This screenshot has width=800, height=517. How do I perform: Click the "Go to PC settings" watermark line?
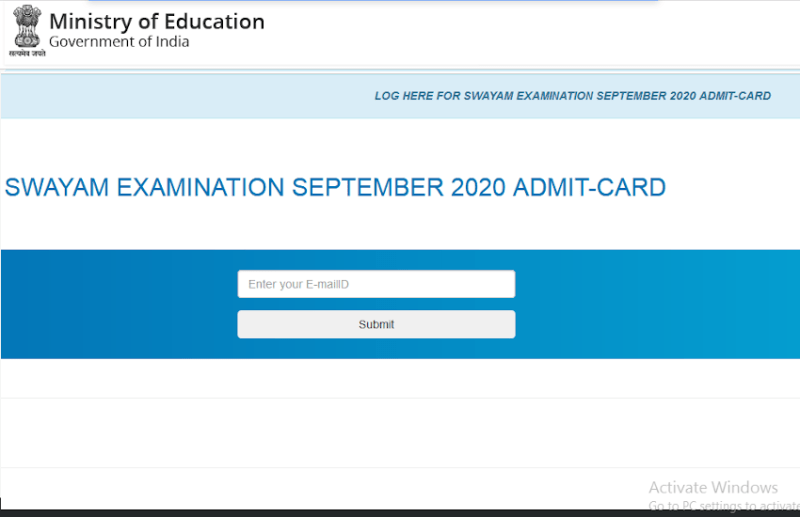(722, 505)
